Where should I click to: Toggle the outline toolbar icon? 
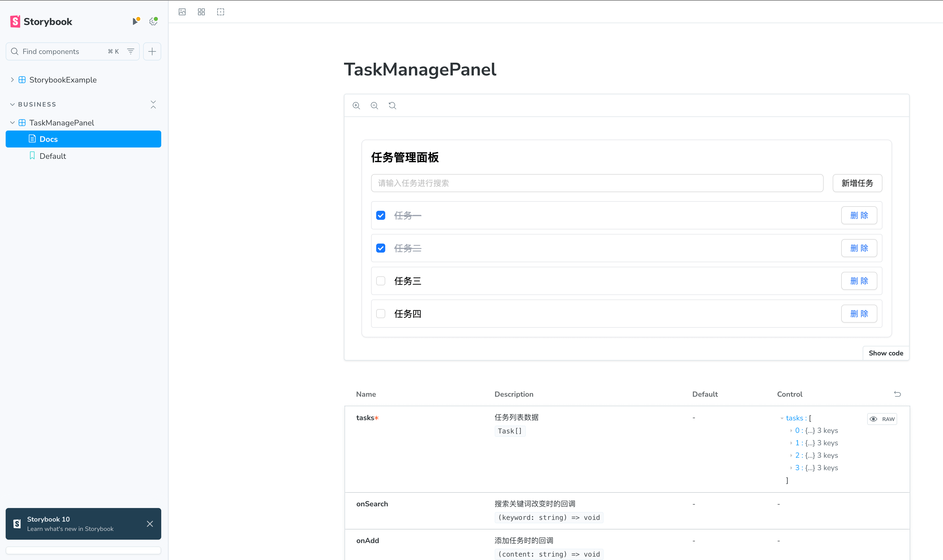pos(221,12)
